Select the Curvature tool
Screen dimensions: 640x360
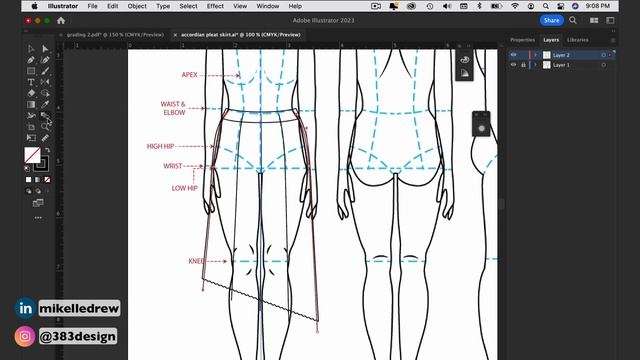45,60
